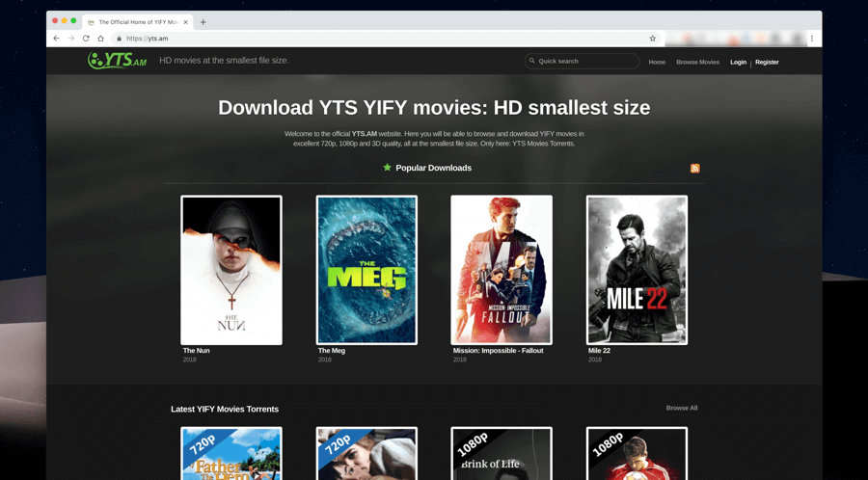
Task: Open the Home menu link
Action: coord(657,62)
